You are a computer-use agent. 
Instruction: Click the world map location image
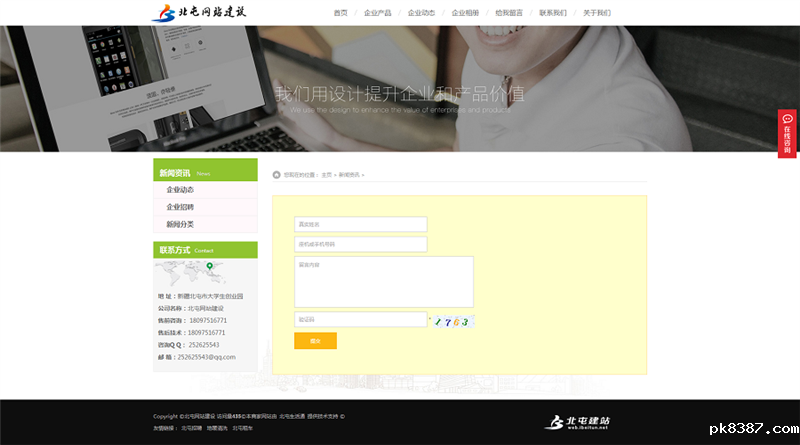coord(205,274)
